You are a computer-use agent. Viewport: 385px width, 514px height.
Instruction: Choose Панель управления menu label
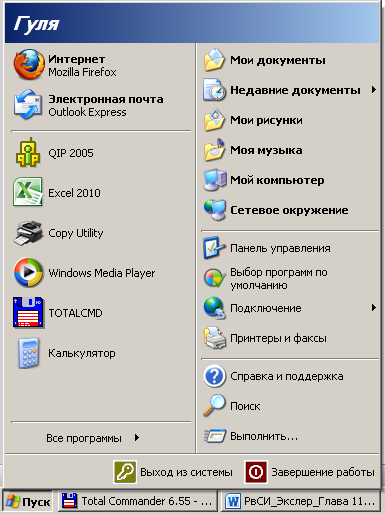click(280, 248)
